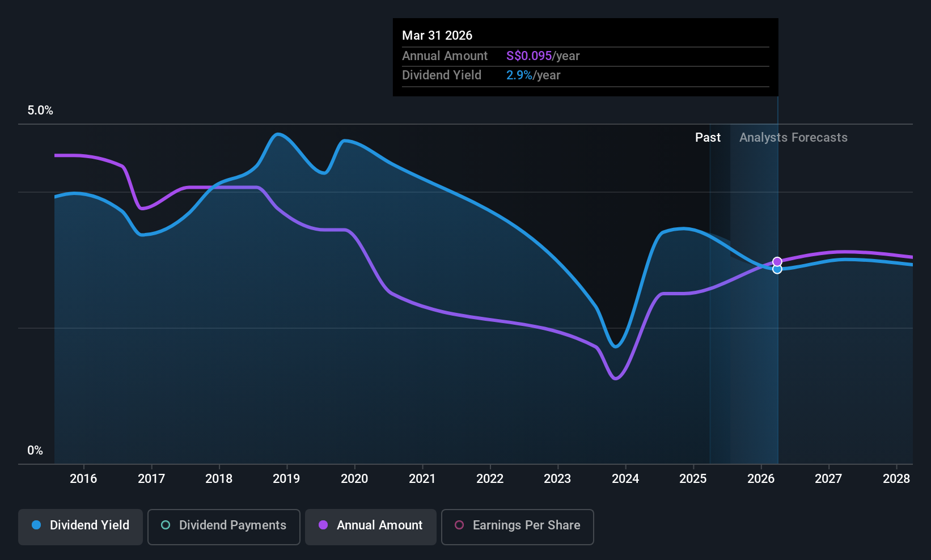Select the blue Dividend Yield data point marker
This screenshot has width=931, height=560.
(x=777, y=269)
